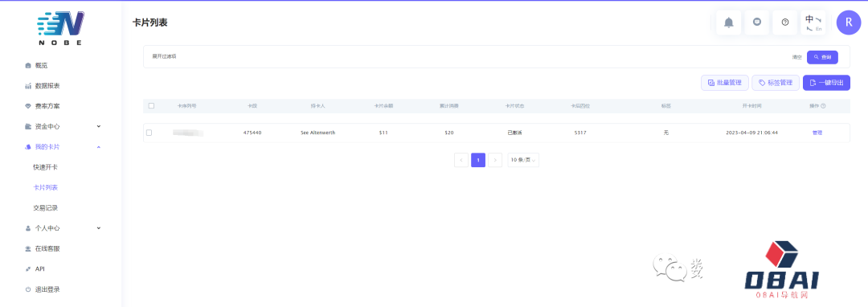This screenshot has height=307, width=868.
Task: Click 一键导出 export button
Action: pos(826,83)
